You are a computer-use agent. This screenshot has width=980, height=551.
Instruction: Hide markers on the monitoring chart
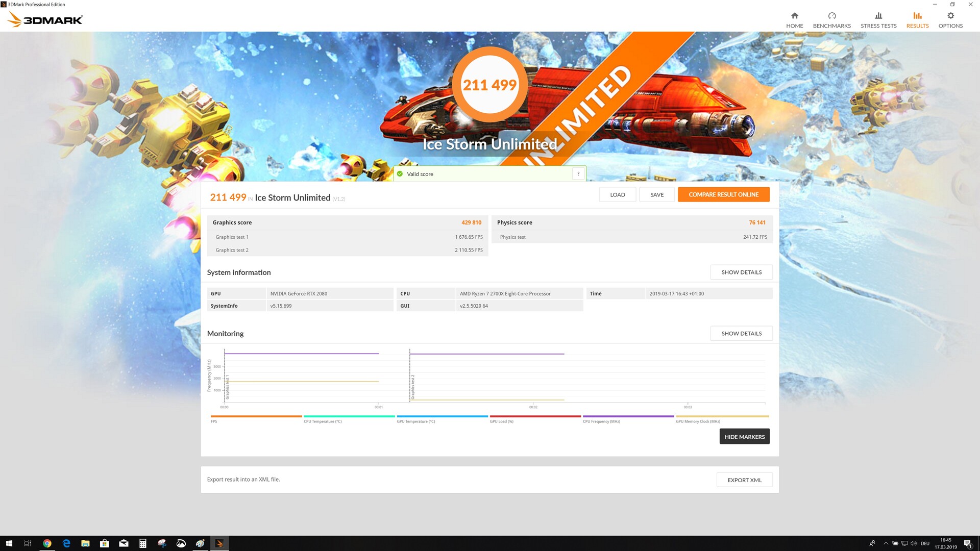744,437
